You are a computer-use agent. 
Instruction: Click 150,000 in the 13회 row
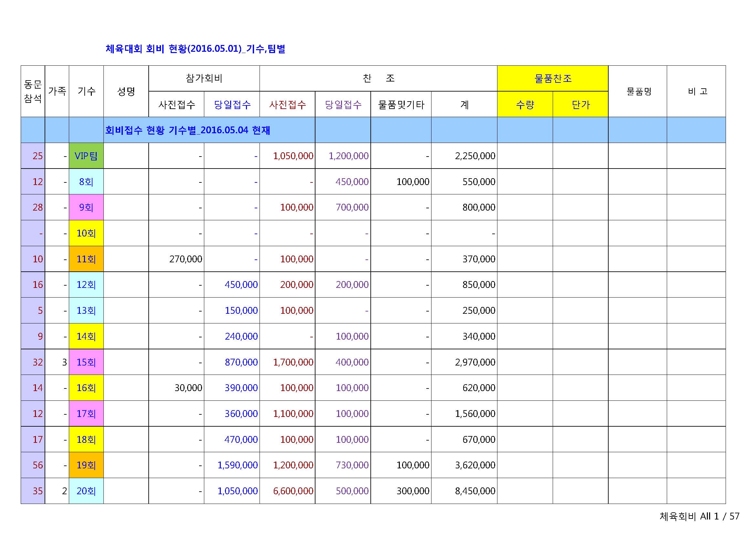[241, 310]
